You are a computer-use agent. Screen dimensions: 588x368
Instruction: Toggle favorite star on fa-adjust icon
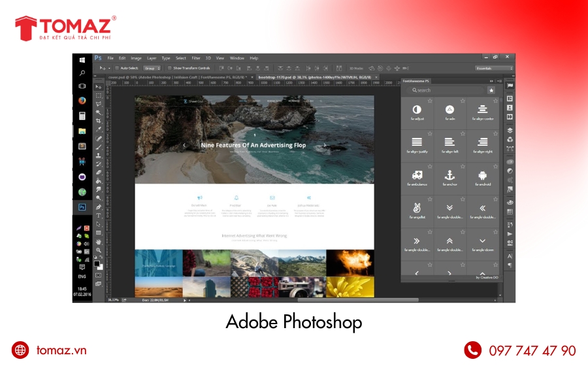click(x=429, y=100)
